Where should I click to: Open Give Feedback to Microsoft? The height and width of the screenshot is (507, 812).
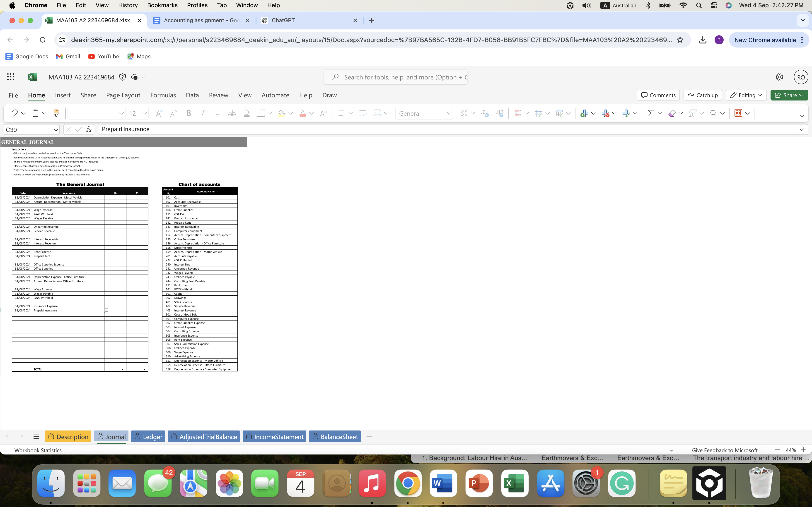725,450
